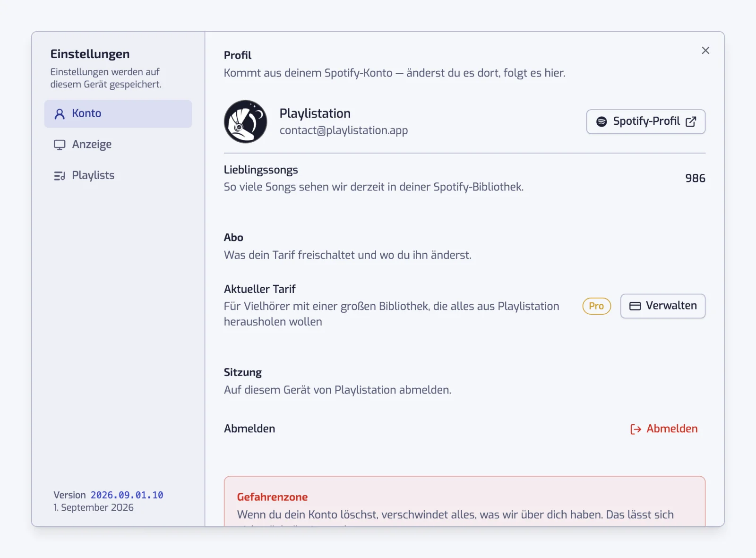Click the external link icon on Spotify-Profil
The image size is (756, 558).
coord(691,122)
